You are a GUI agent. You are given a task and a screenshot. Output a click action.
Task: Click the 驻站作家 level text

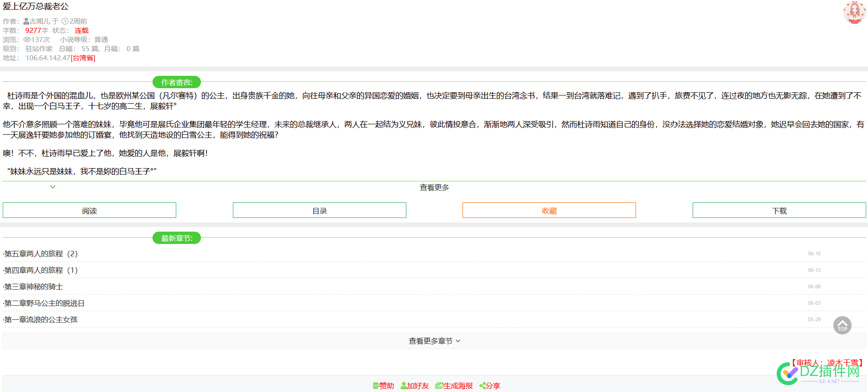coord(39,49)
